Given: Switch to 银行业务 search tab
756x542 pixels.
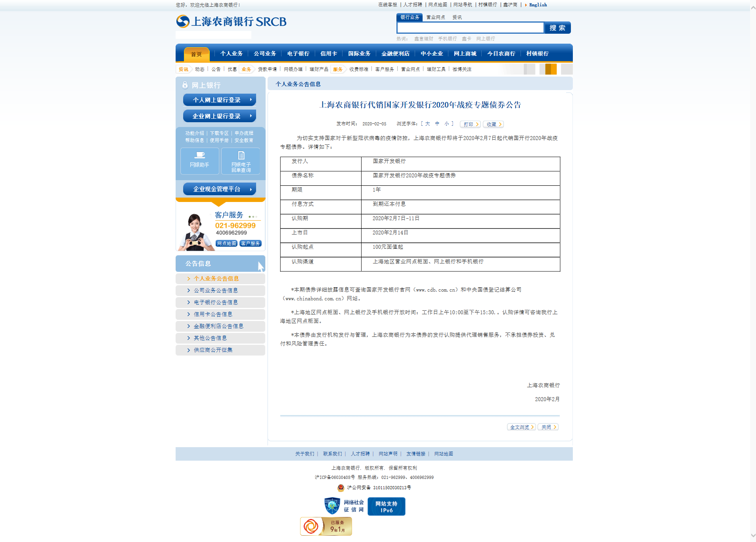Looking at the screenshot, I should [410, 17].
